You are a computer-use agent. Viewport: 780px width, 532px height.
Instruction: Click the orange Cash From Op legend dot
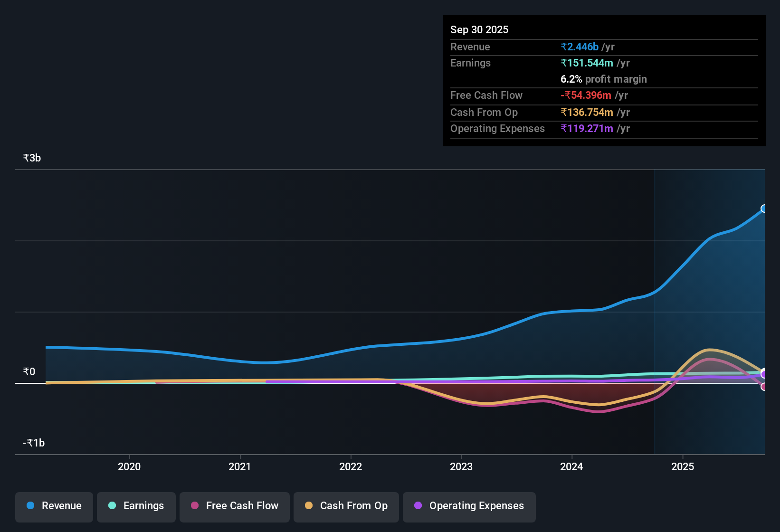point(309,506)
